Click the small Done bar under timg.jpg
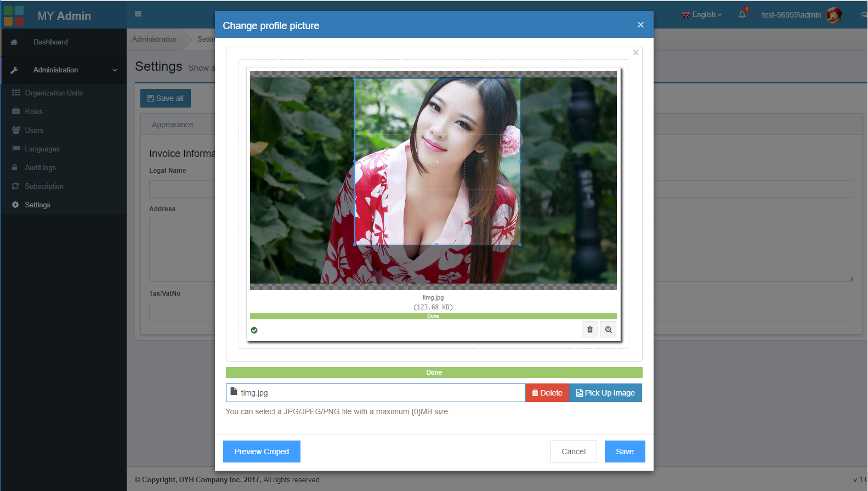868x491 pixels. [433, 316]
